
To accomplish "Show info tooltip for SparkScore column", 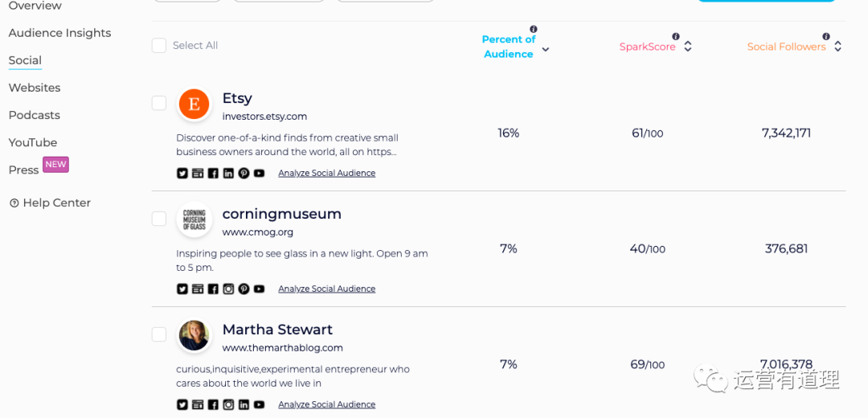I will click(676, 36).
